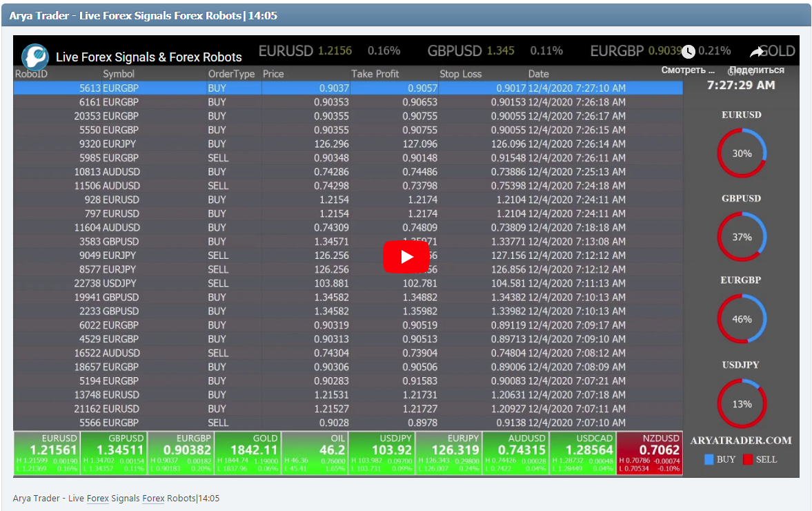
Task: Click the Arya Trader channel logo
Action: coord(35,57)
